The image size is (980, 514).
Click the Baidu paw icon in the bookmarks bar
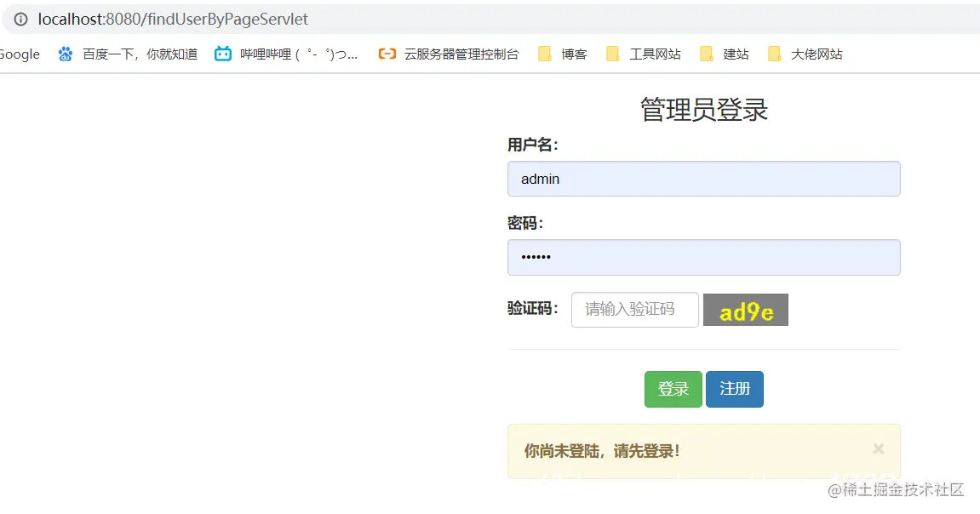66,54
